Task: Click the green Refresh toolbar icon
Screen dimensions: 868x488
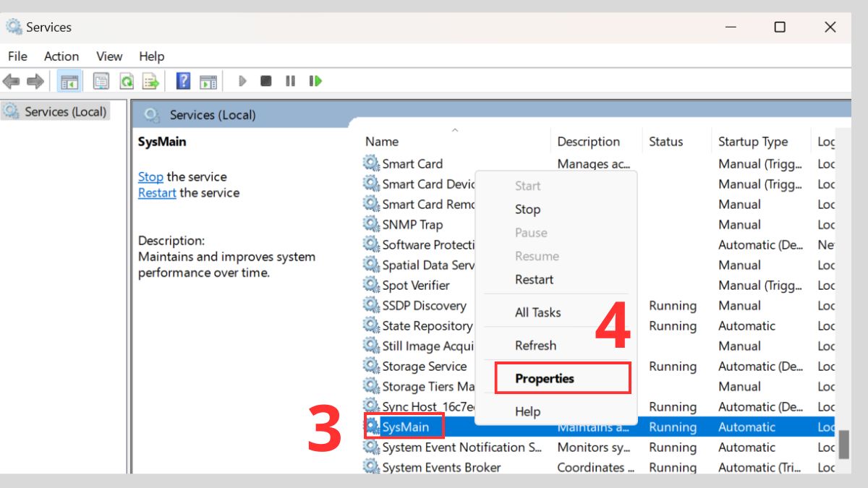Action: coord(127,81)
